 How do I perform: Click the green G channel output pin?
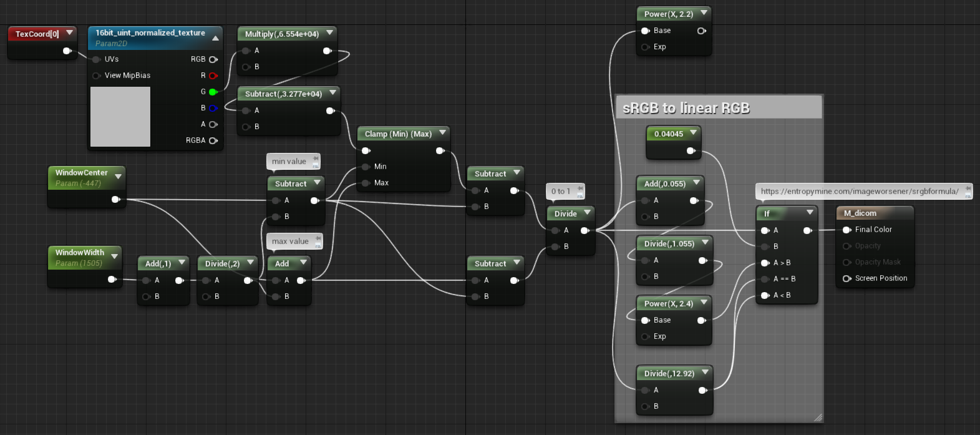click(x=213, y=92)
